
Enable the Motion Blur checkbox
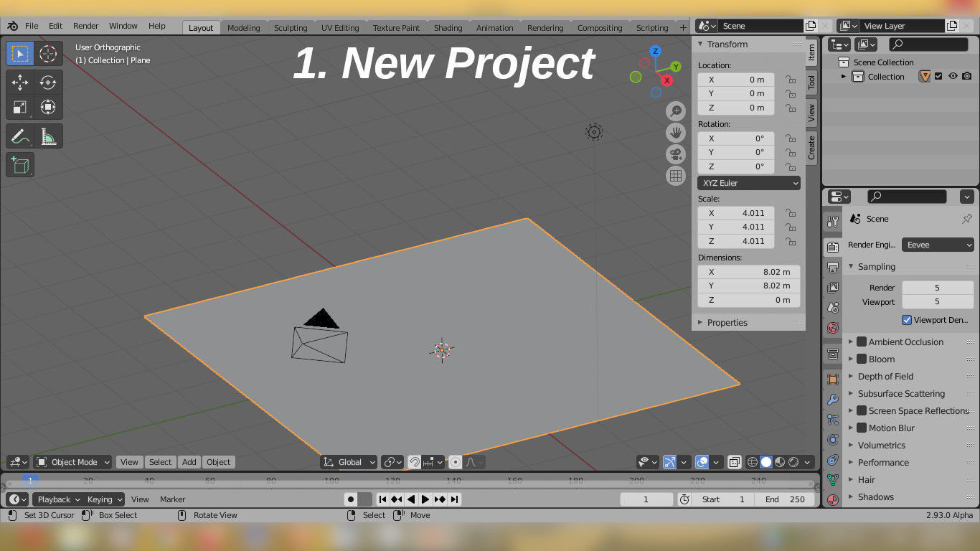(x=862, y=428)
